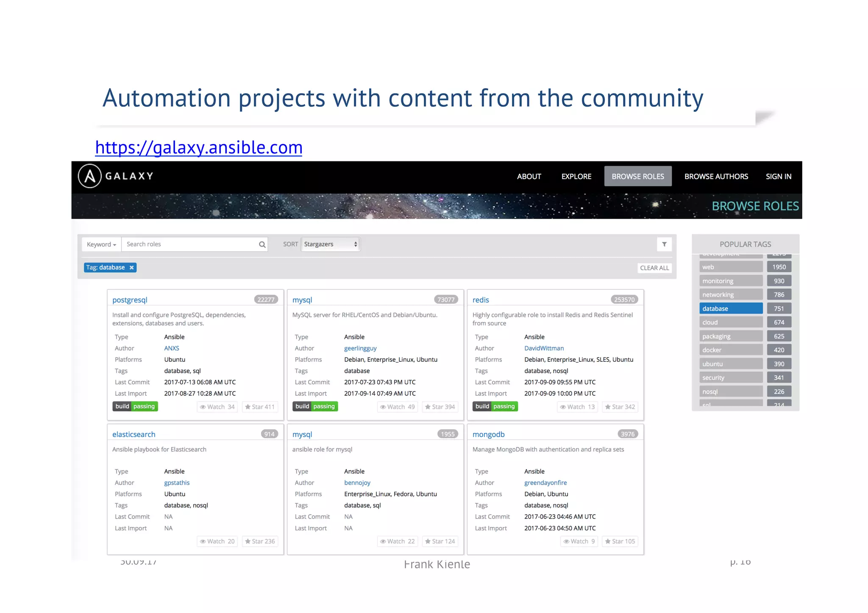This screenshot has height=613, width=868.
Task: Open Browse Authors
Action: click(716, 176)
